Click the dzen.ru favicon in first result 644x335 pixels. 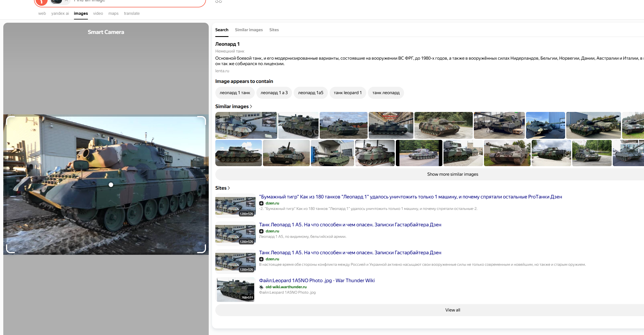(x=261, y=203)
